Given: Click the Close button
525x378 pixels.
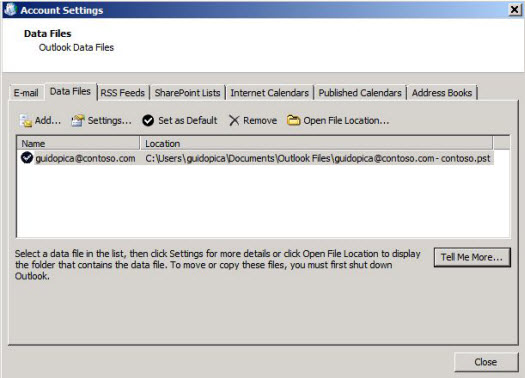Looking at the screenshot, I should pyautogui.click(x=486, y=362).
